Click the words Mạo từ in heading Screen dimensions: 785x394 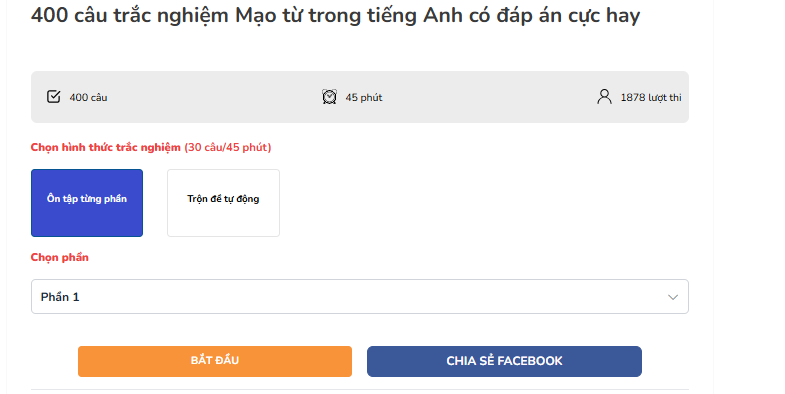pos(268,16)
